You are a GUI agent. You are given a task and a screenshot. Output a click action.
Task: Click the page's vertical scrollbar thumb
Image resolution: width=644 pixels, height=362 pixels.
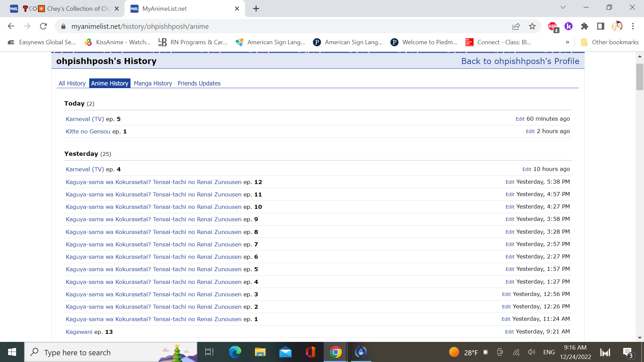click(x=640, y=77)
